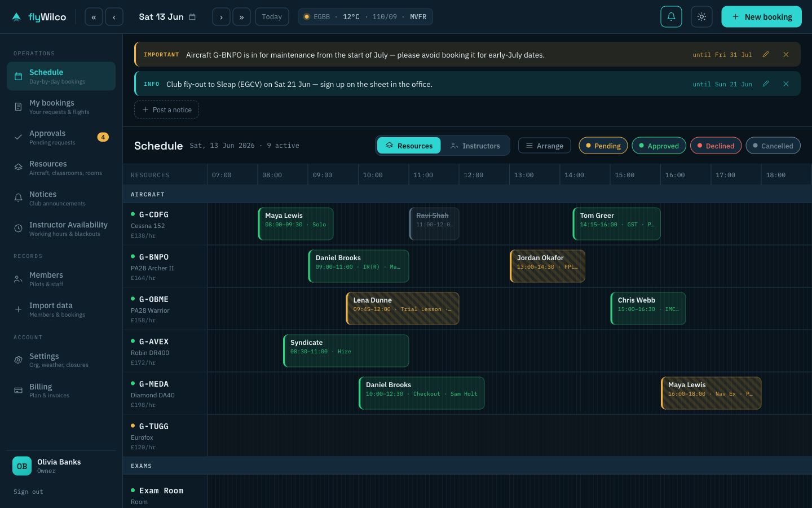Select the G-AVEX Robin DR400 resource
This screenshot has height=508, width=812.
click(x=165, y=351)
